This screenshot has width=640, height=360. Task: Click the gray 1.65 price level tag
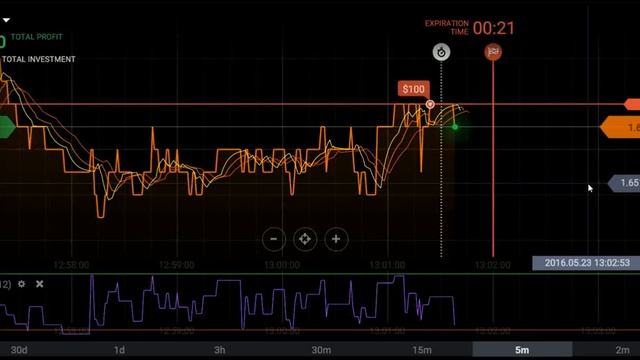point(624,183)
